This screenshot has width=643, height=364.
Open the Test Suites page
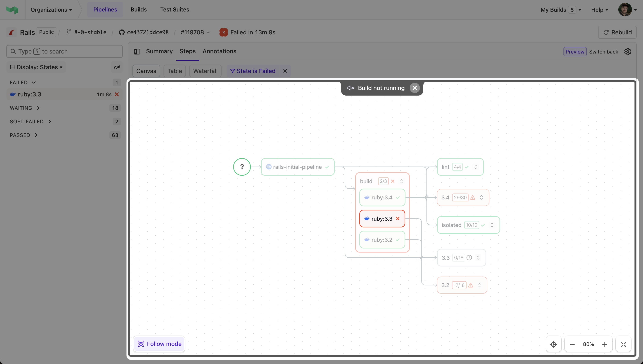coord(174,10)
